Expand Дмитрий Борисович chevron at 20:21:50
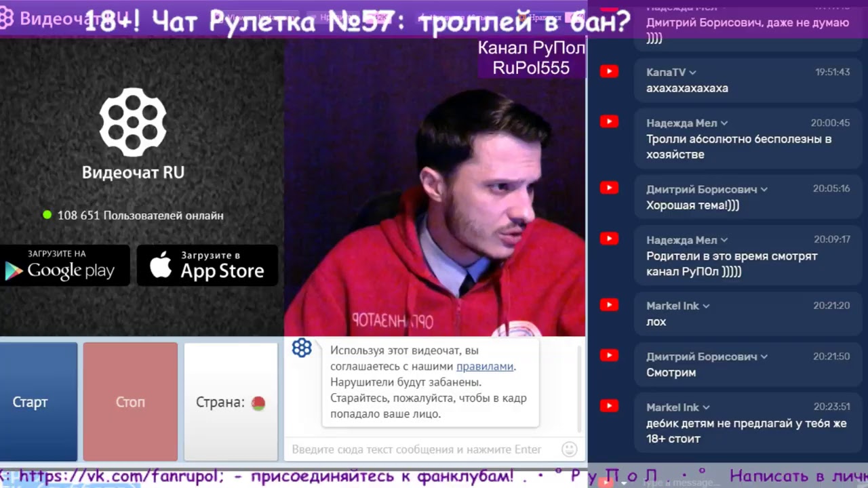868x488 pixels. (764, 357)
